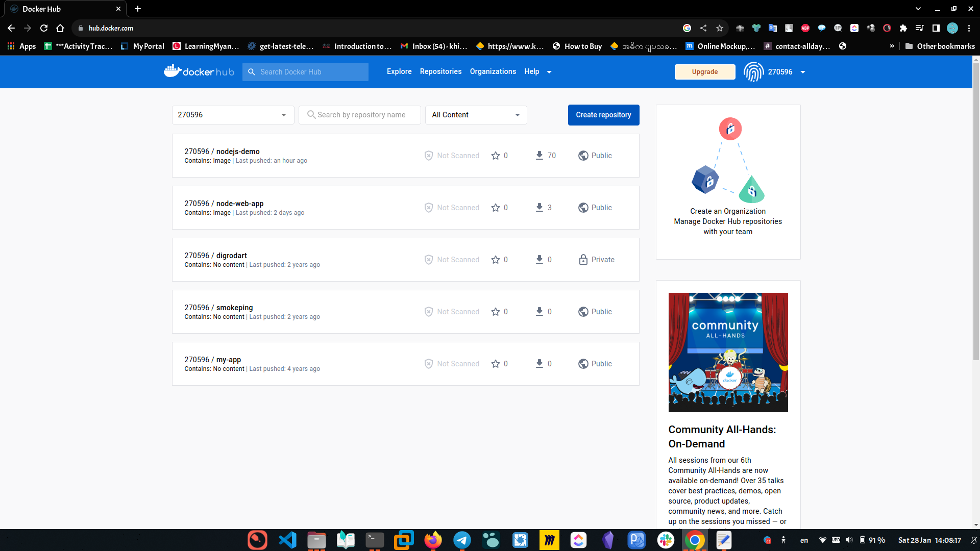Click the volume icon in system tray

tap(849, 540)
